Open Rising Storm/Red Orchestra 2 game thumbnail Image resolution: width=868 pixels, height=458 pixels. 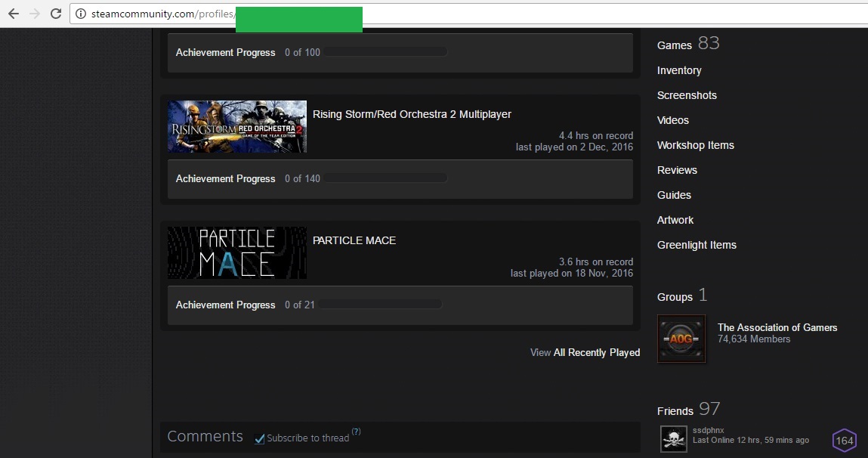point(237,127)
